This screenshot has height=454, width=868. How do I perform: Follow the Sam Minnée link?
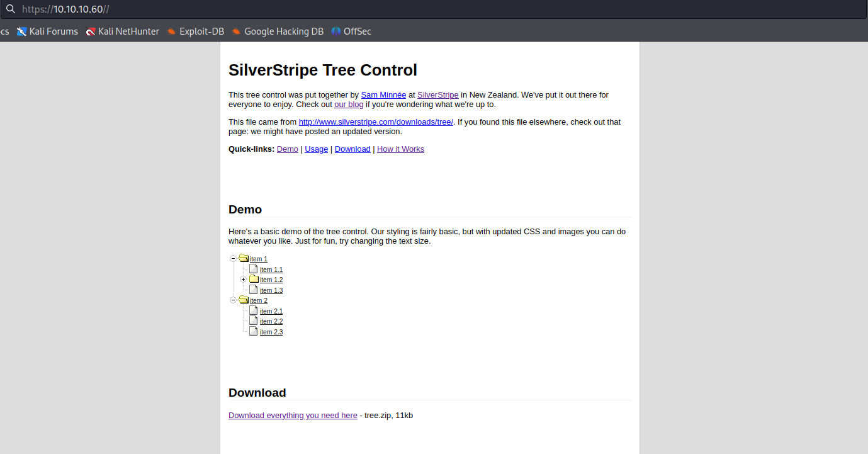pyautogui.click(x=383, y=95)
